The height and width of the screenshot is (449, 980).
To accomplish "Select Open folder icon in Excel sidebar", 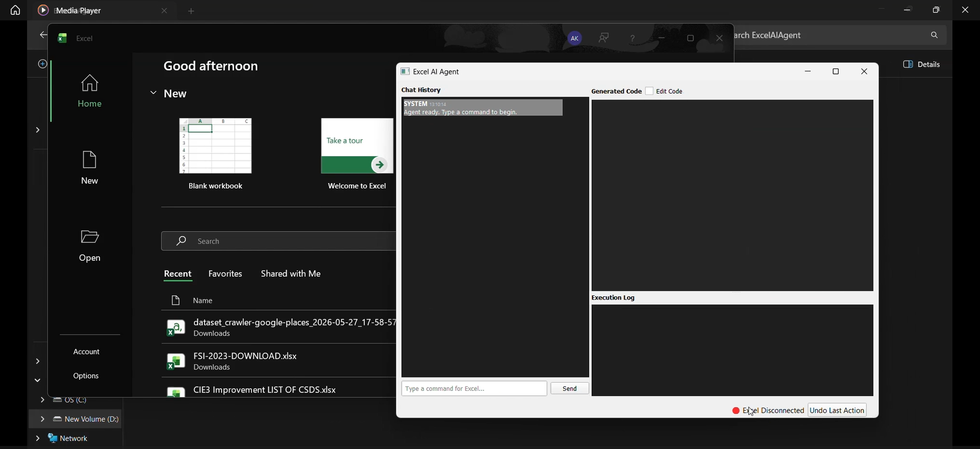I will 90,237.
